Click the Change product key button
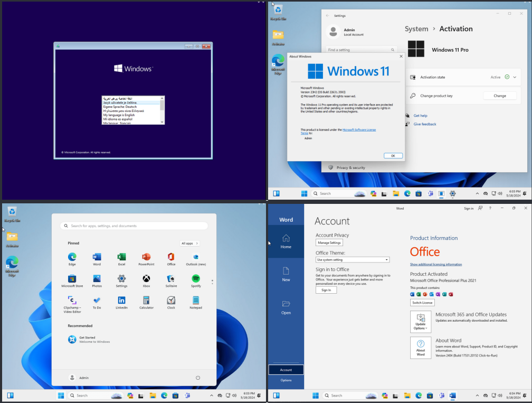The image size is (532, 403). [500, 96]
